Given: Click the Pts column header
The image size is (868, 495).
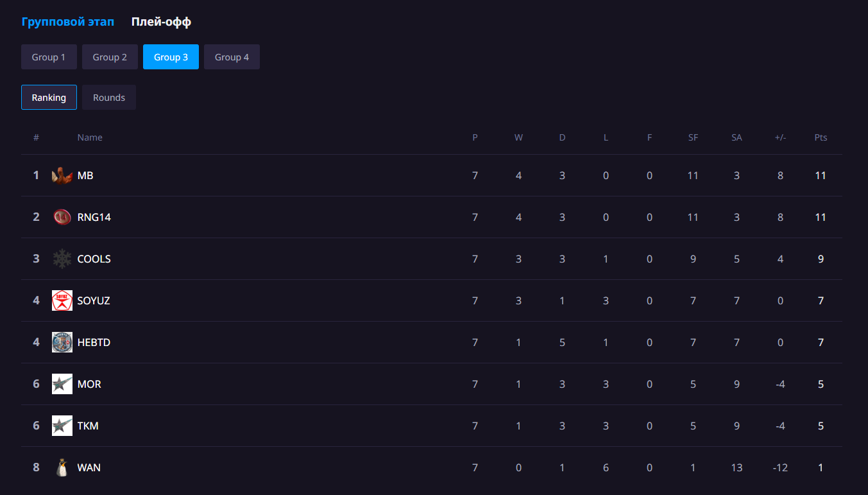Looking at the screenshot, I should click(821, 137).
